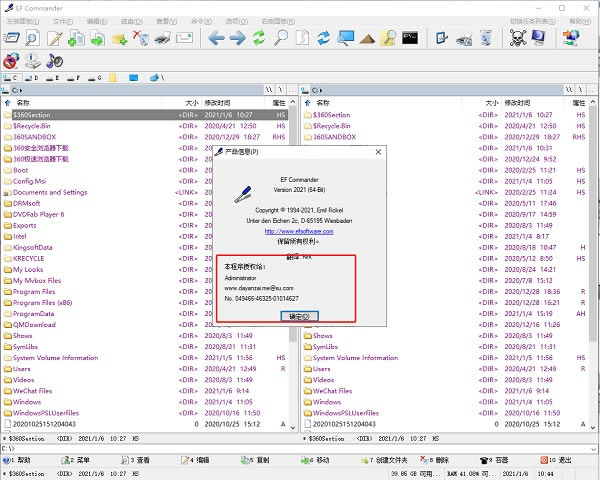The width and height of the screenshot is (600, 480).
Task: Sort right panel by 大小 column header
Action: (x=491, y=102)
